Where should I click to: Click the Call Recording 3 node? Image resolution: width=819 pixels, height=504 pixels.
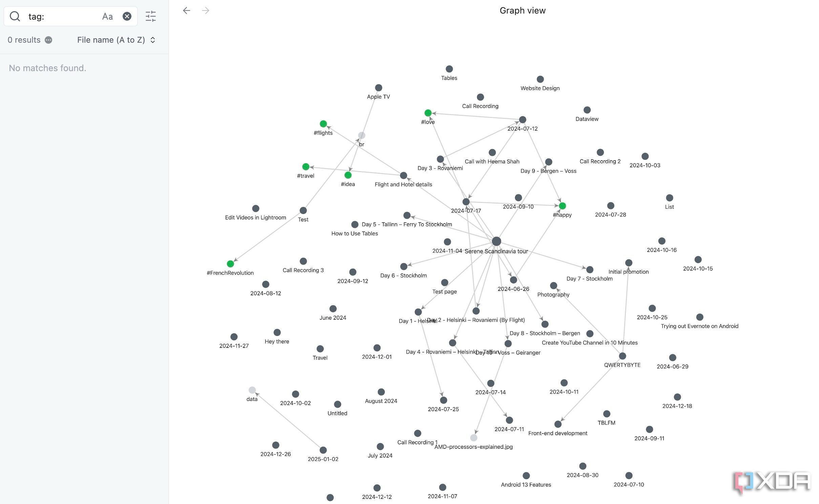click(303, 261)
